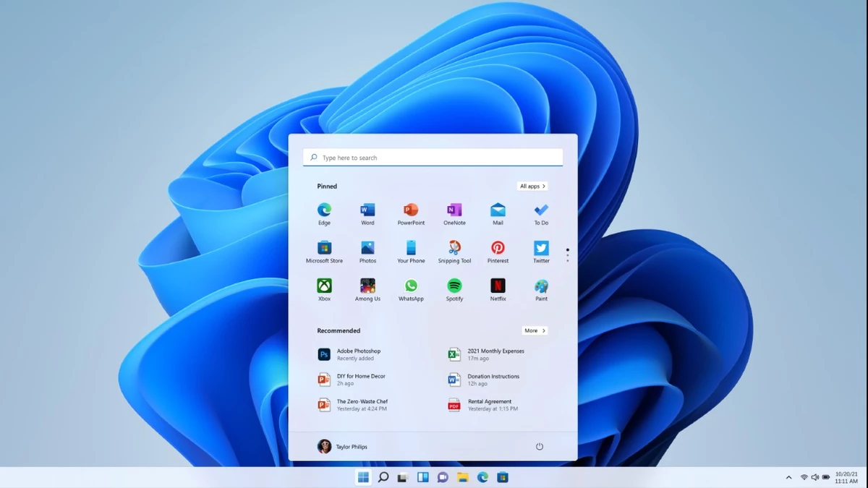Expand the All apps list
This screenshot has height=488, width=868.
click(x=532, y=187)
